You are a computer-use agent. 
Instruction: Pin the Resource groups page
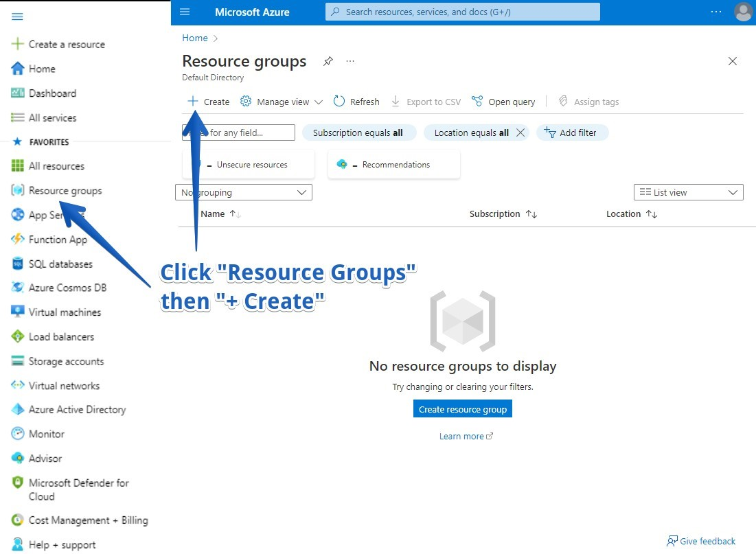tap(328, 61)
